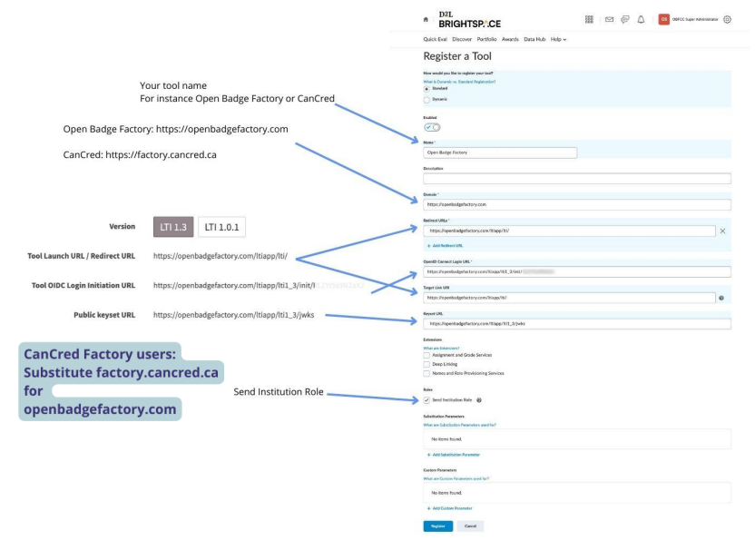Click the Add Custom Parameter link

(450, 508)
